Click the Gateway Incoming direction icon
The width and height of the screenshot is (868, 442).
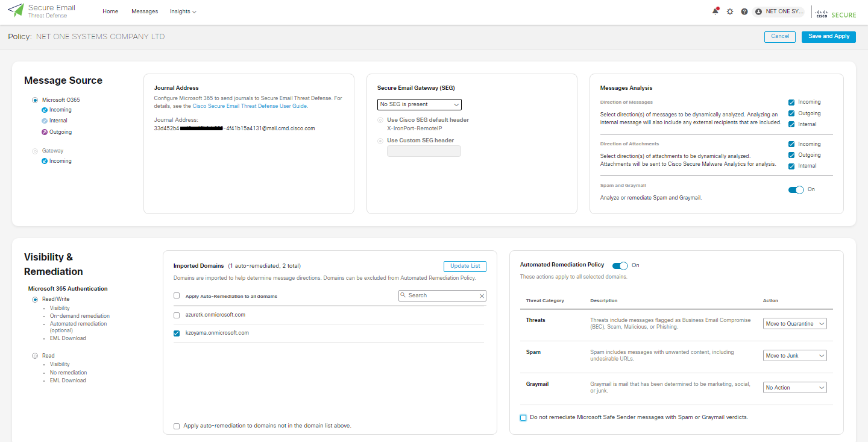pyautogui.click(x=45, y=161)
